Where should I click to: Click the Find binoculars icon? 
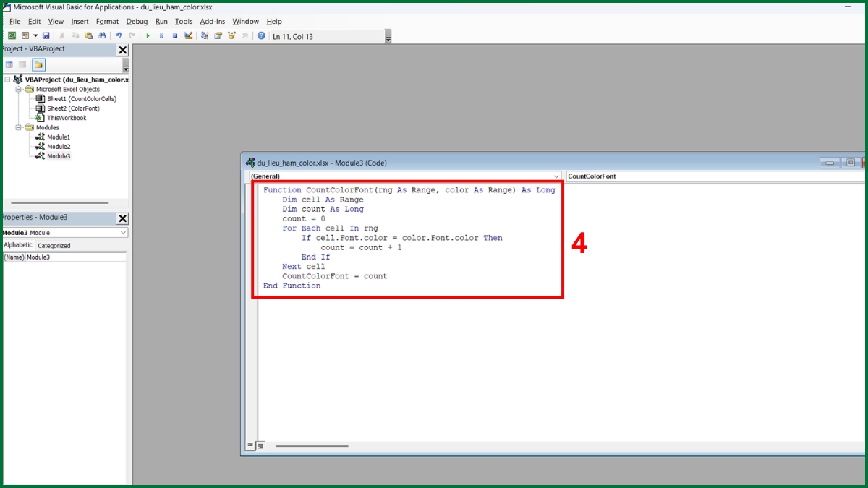(x=102, y=35)
